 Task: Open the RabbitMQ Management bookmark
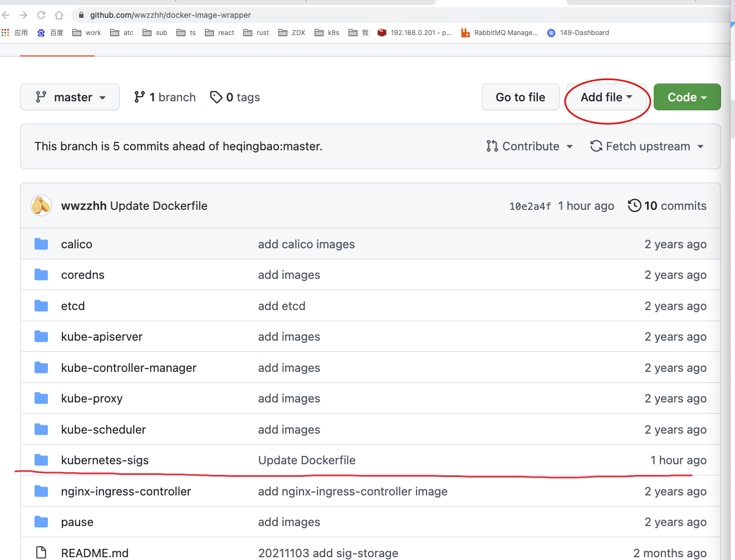[x=499, y=33]
